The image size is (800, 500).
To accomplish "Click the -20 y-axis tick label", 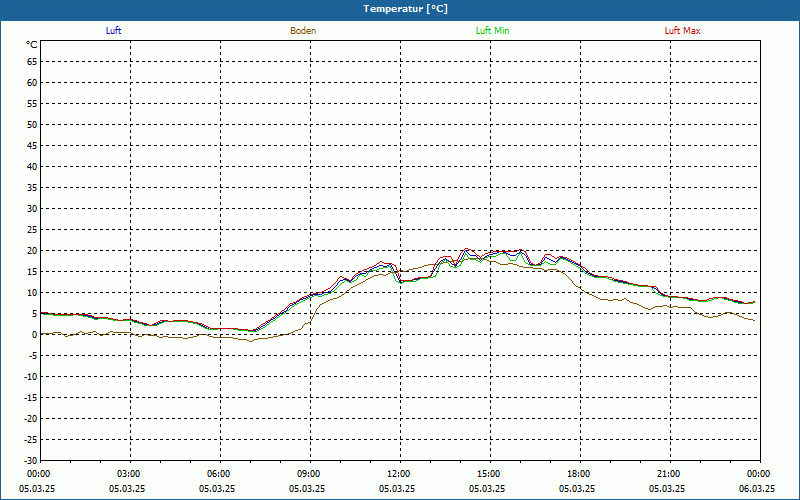I will pyautogui.click(x=30, y=419).
